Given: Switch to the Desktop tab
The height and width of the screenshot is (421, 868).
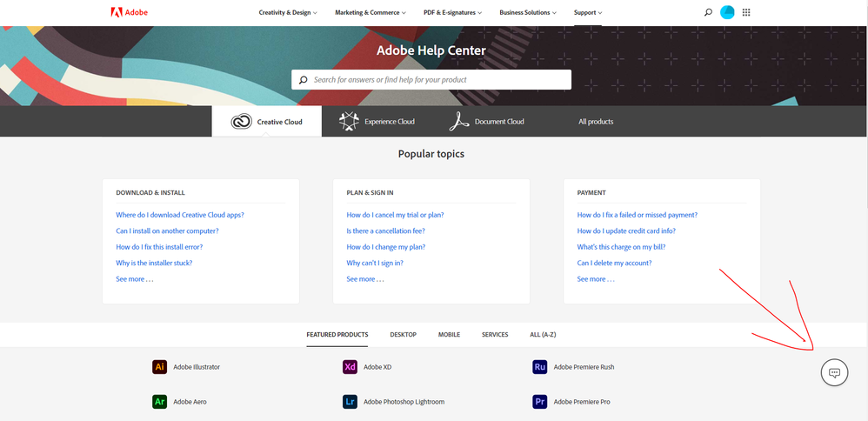Looking at the screenshot, I should point(403,335).
